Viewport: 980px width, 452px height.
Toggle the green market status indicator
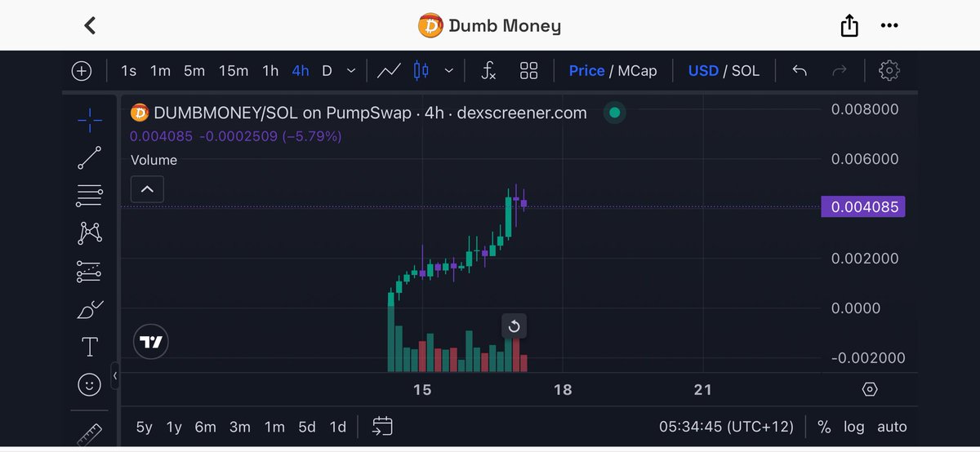point(614,113)
